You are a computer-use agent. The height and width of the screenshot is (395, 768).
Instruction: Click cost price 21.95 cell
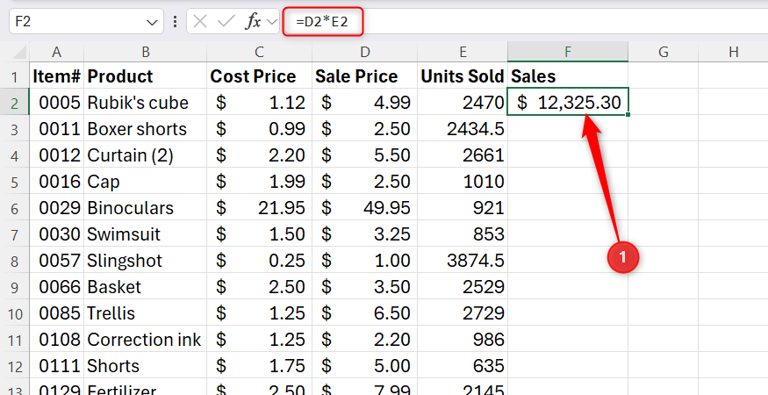(x=259, y=208)
